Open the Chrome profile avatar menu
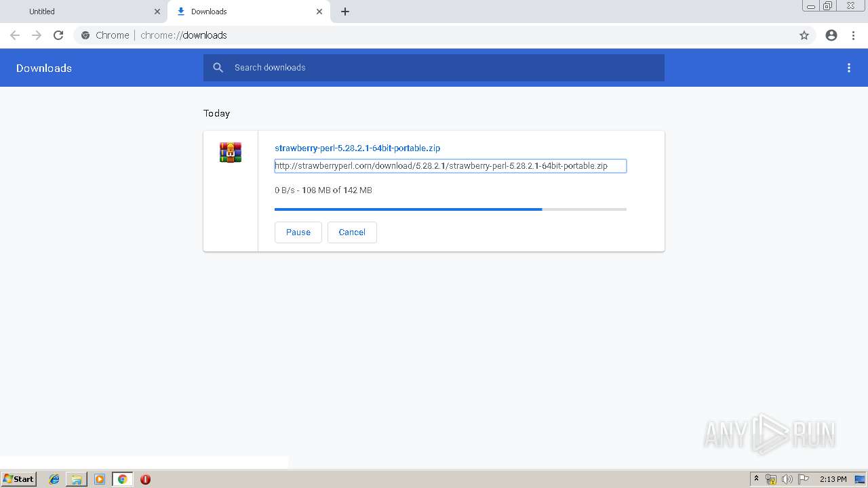The image size is (868, 488). (x=831, y=35)
